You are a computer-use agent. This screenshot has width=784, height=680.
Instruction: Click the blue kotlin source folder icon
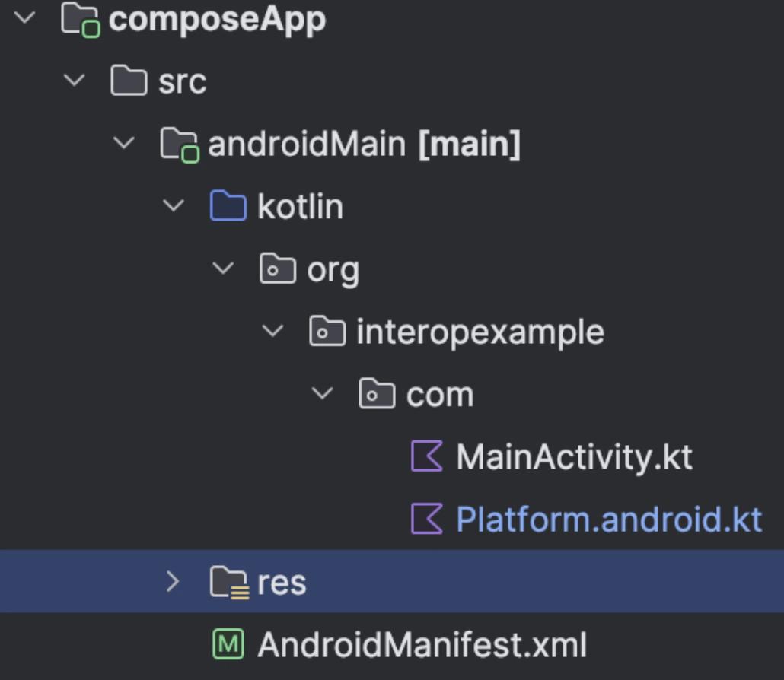coord(228,206)
